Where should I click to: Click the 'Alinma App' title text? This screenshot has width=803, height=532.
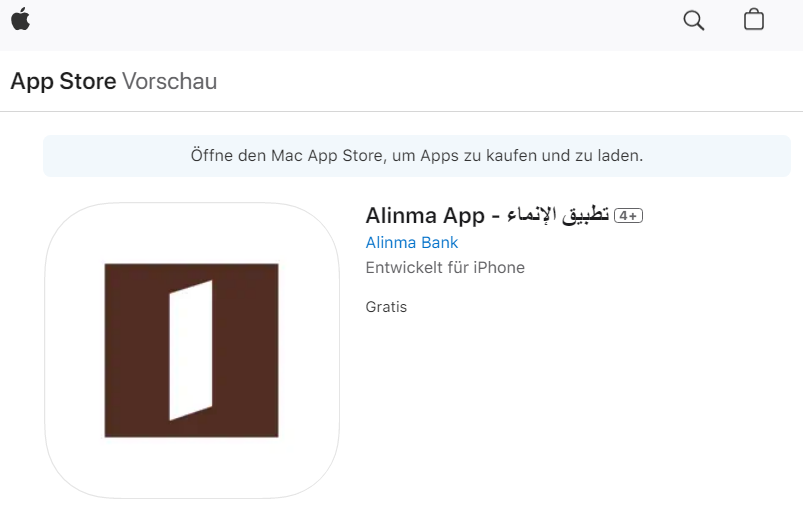[x=424, y=216]
